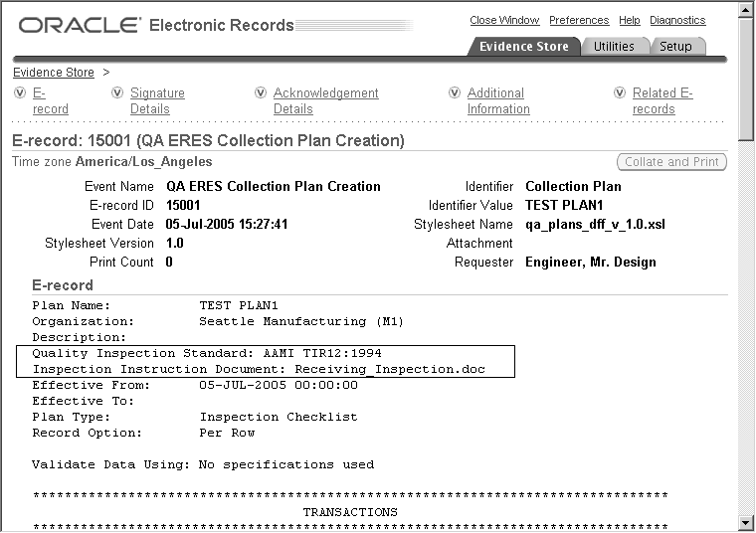Click the Identifier Value TEST PLAN1
Screen dimensions: 756x533
tap(564, 205)
